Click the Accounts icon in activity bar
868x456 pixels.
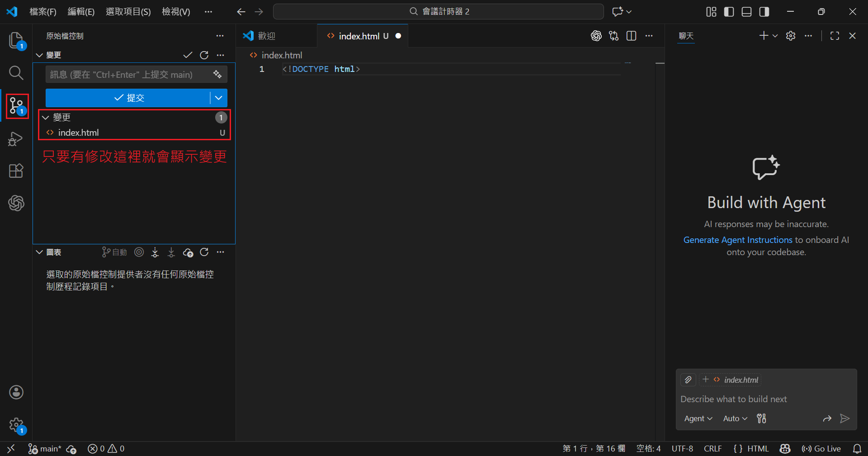[x=16, y=392]
